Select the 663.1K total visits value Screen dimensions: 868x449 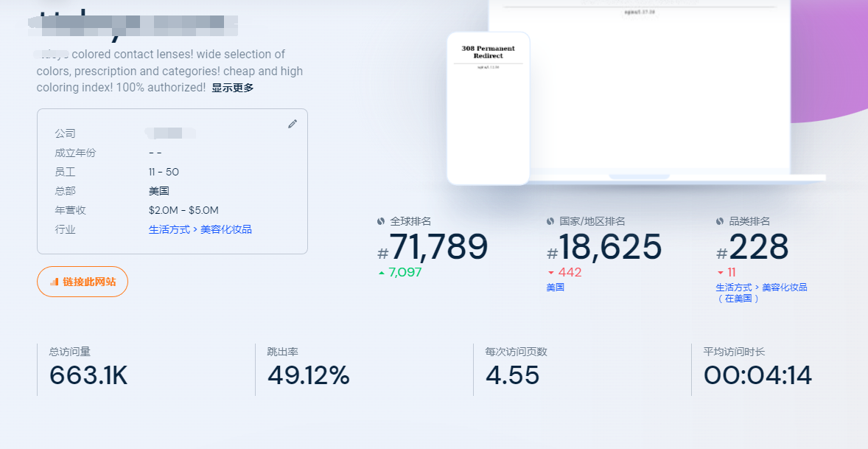click(88, 376)
